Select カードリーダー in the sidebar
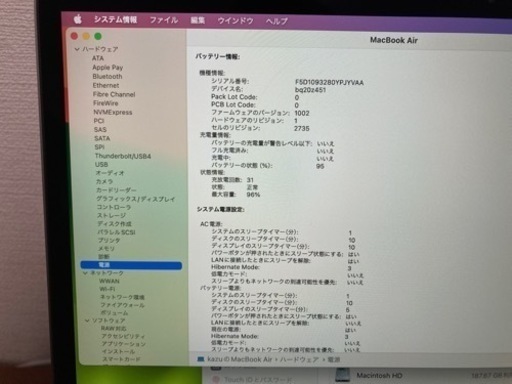The width and height of the screenshot is (512, 384). point(116,190)
